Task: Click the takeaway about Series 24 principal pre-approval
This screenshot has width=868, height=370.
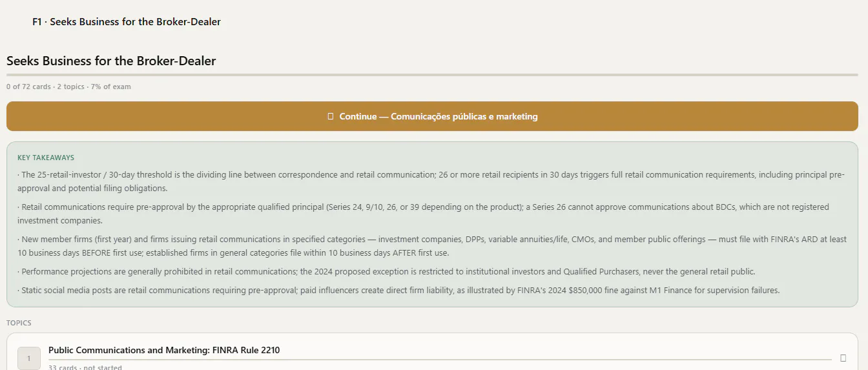Action: pos(423,214)
